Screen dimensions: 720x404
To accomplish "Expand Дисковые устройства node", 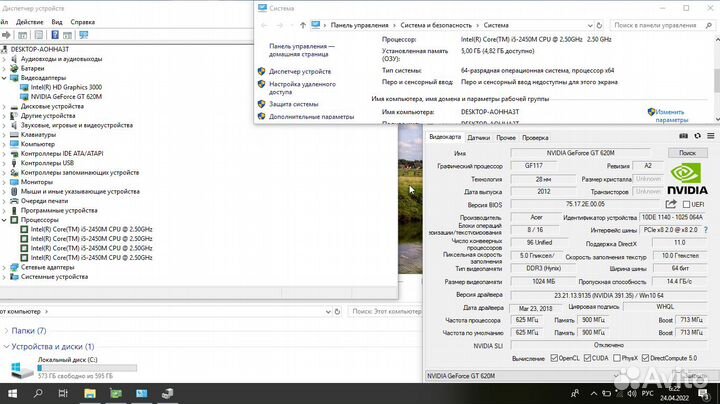I will tap(4, 107).
